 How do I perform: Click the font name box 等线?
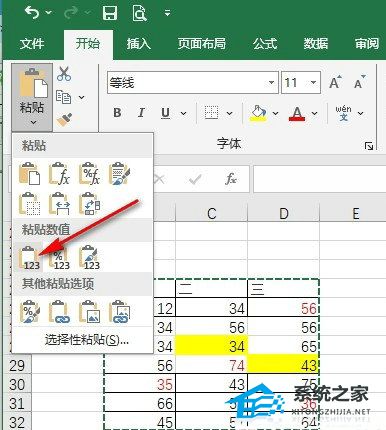[187, 82]
